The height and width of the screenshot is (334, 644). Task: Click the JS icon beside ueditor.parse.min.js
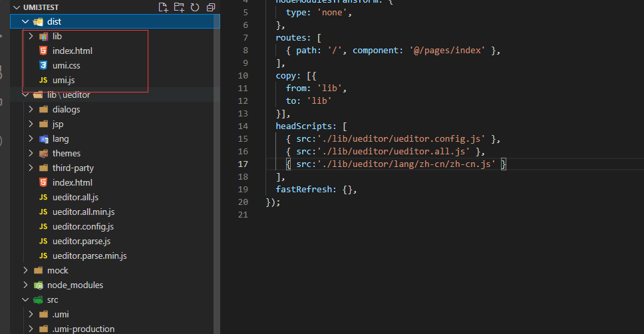tap(43, 255)
